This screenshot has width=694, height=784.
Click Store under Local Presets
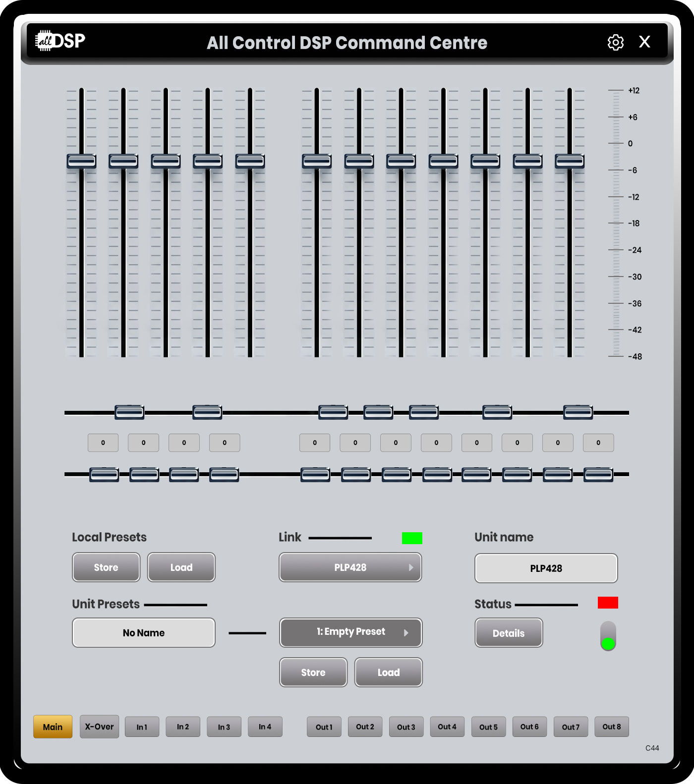click(106, 567)
